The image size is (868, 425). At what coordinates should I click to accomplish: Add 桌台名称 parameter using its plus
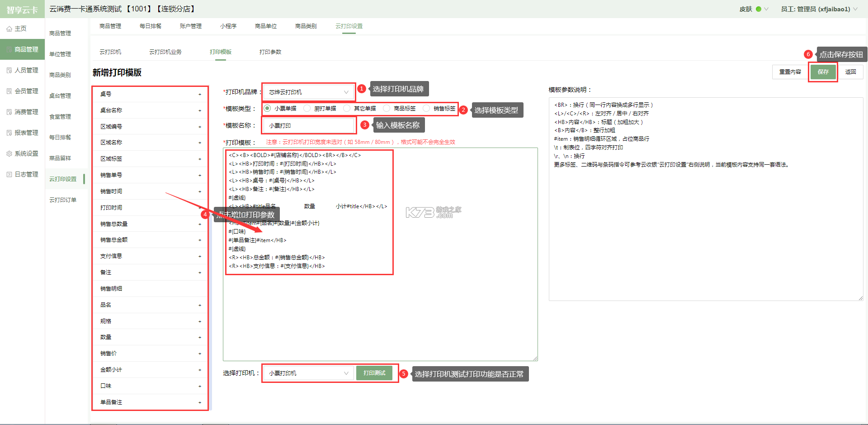pos(200,111)
